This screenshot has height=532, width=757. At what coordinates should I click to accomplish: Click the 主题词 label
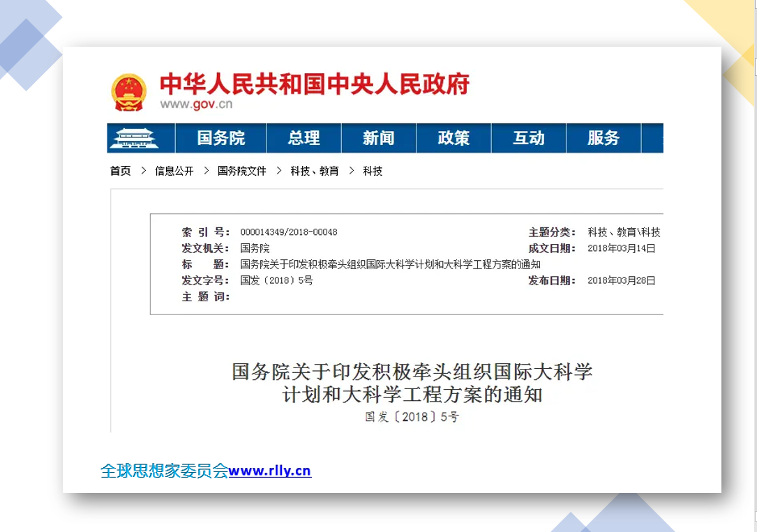[x=206, y=296]
